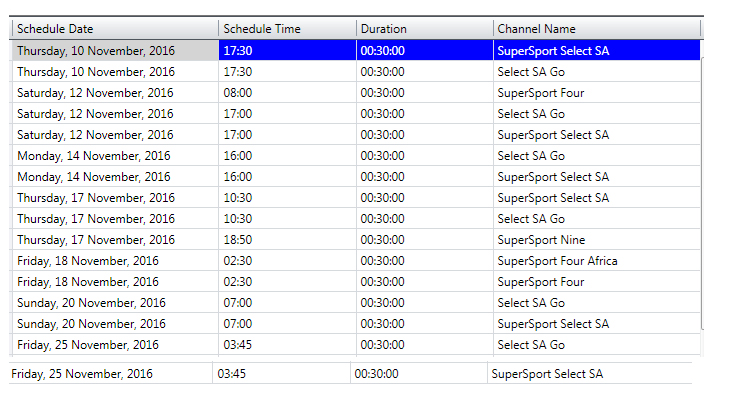Select the 18 November SuperSport Four channel cell
Image resolution: width=731 pixels, height=396 pixels.
(x=597, y=282)
